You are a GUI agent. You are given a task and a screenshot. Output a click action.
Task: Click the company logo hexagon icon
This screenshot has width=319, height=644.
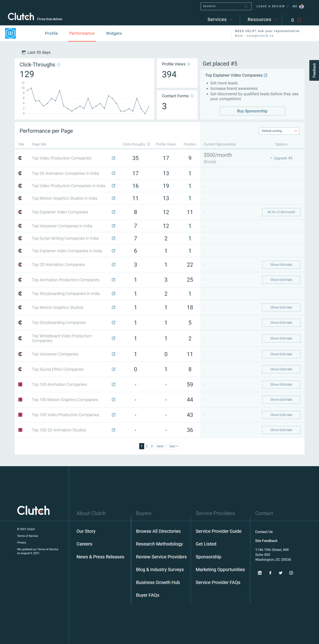click(x=10, y=33)
